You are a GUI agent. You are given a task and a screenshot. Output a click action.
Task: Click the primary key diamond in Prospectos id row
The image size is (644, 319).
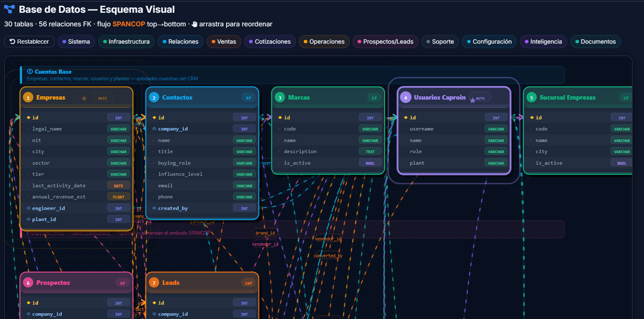click(x=28, y=303)
